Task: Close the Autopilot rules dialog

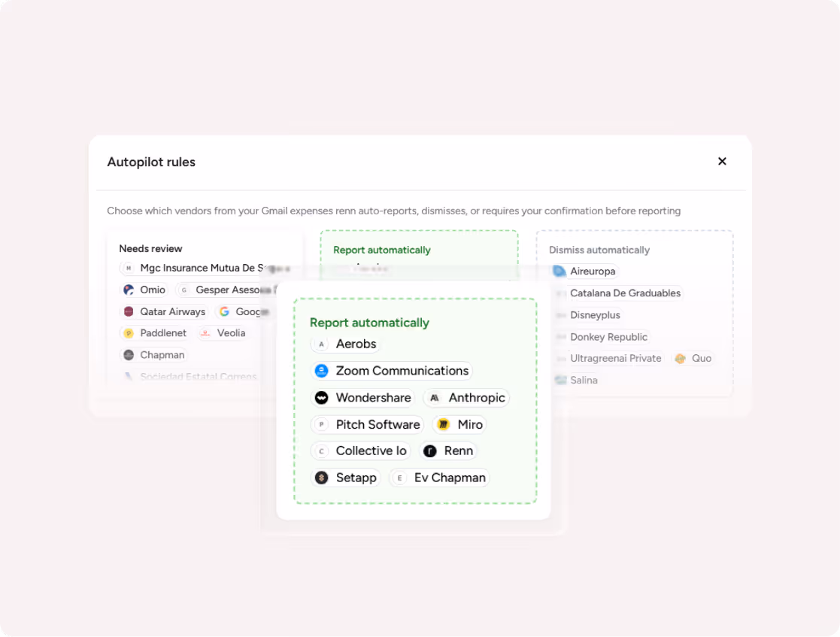Action: click(x=722, y=161)
